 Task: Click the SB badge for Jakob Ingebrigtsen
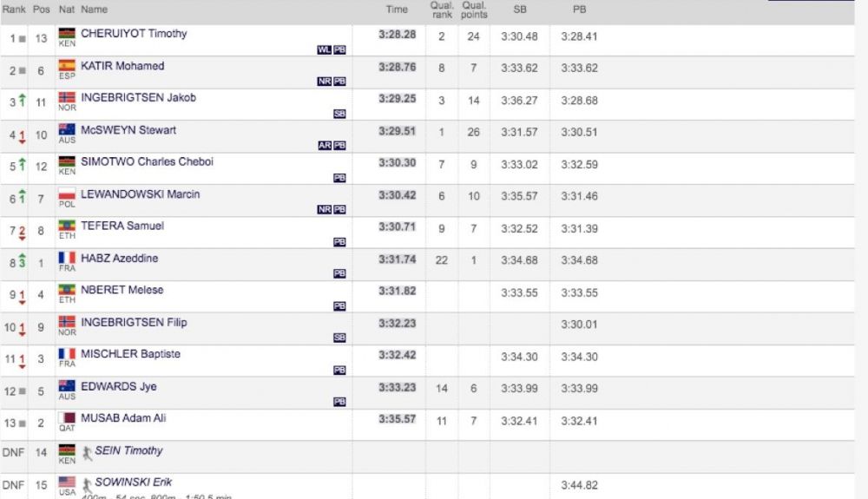pos(339,114)
